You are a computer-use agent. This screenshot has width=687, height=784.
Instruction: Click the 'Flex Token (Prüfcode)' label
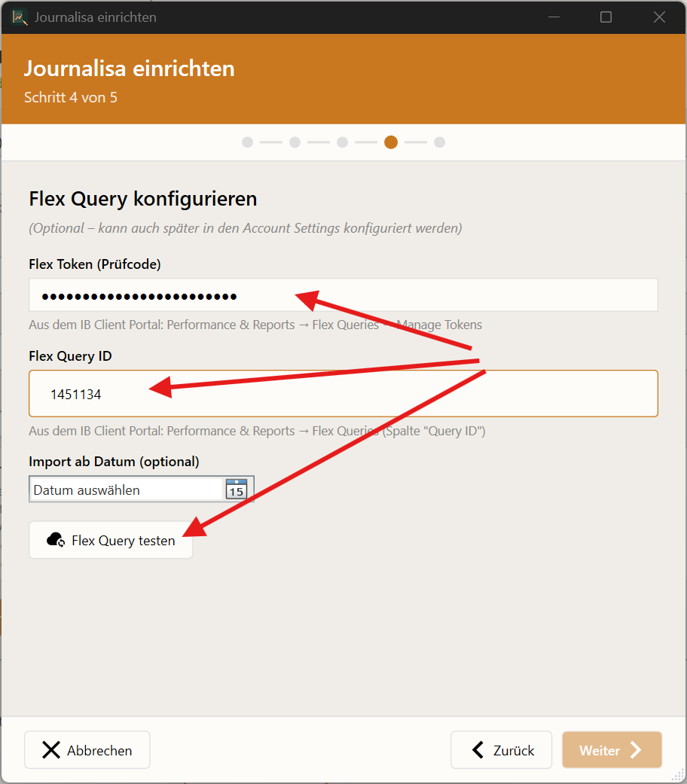click(x=95, y=264)
